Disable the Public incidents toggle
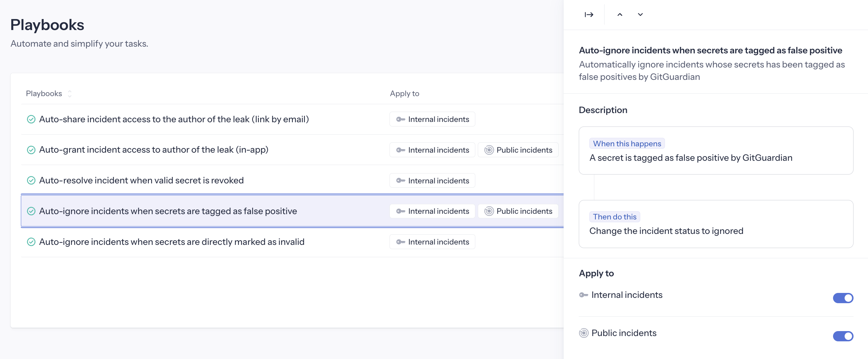Viewport: 868px width, 359px height. [x=843, y=336]
